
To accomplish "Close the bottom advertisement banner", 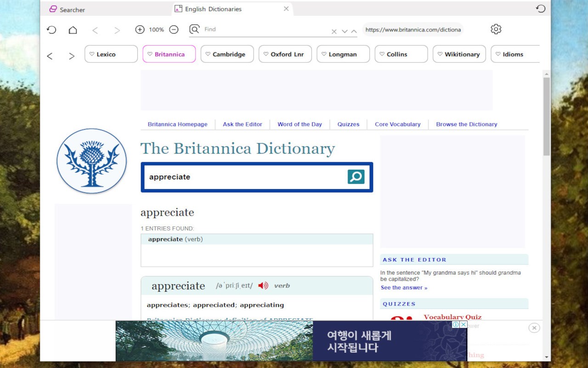I will tap(534, 328).
